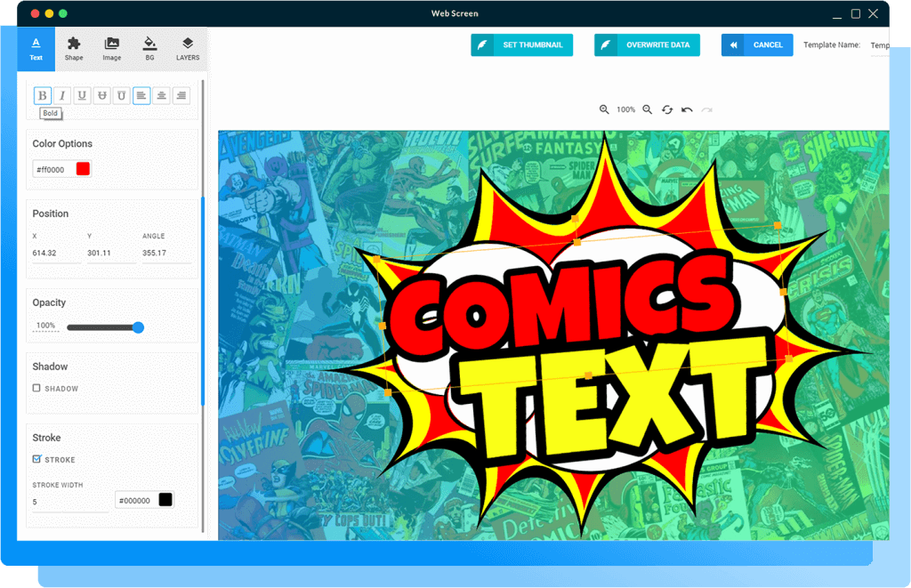This screenshot has height=588, width=911.
Task: Open the Layers panel
Action: (x=186, y=48)
